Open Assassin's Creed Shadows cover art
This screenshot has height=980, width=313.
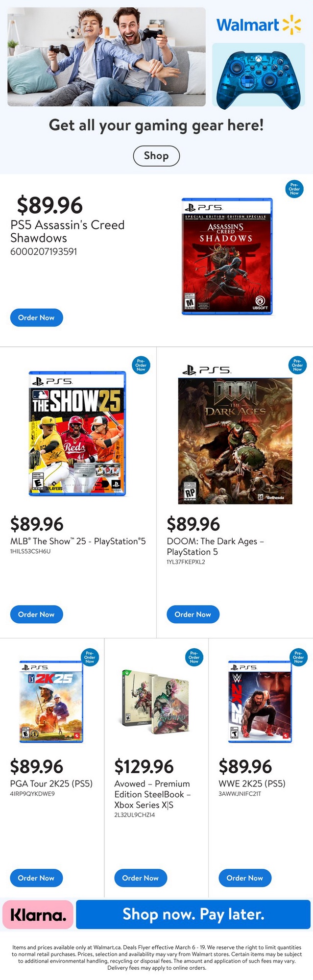[x=227, y=256]
